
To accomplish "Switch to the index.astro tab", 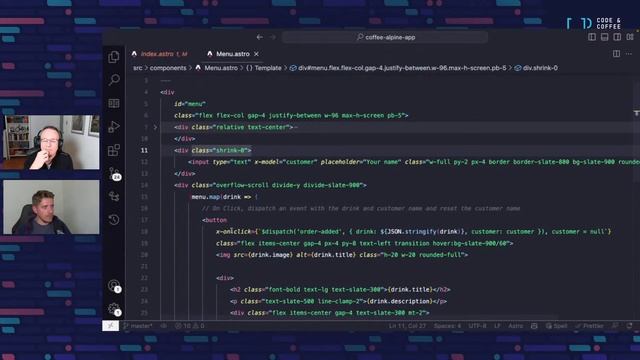I will coord(160,54).
